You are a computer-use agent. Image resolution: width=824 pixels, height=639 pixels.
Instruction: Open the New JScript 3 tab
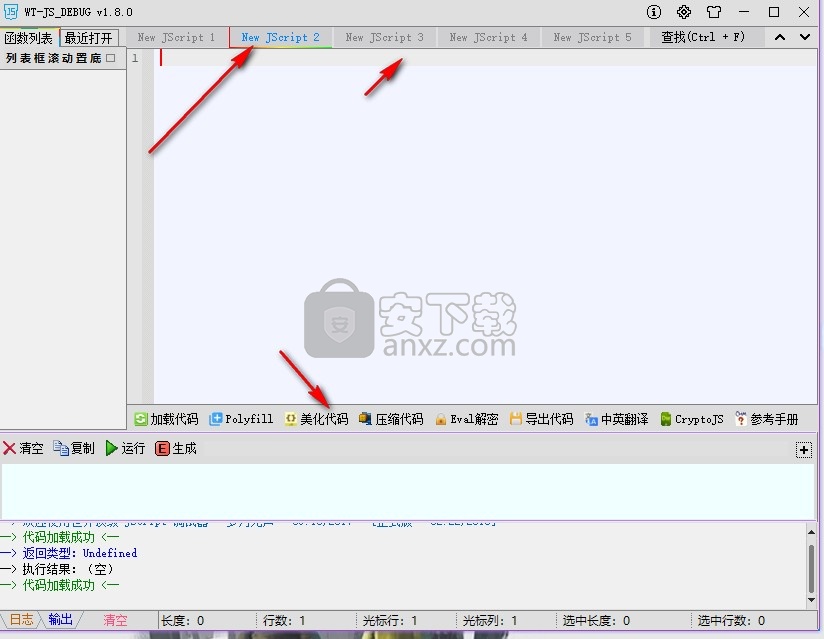(x=384, y=37)
